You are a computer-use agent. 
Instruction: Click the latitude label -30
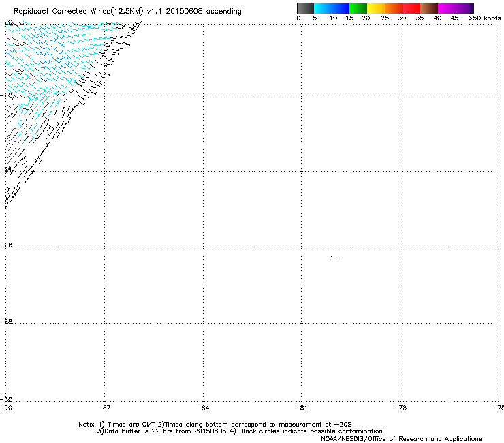click(6, 400)
